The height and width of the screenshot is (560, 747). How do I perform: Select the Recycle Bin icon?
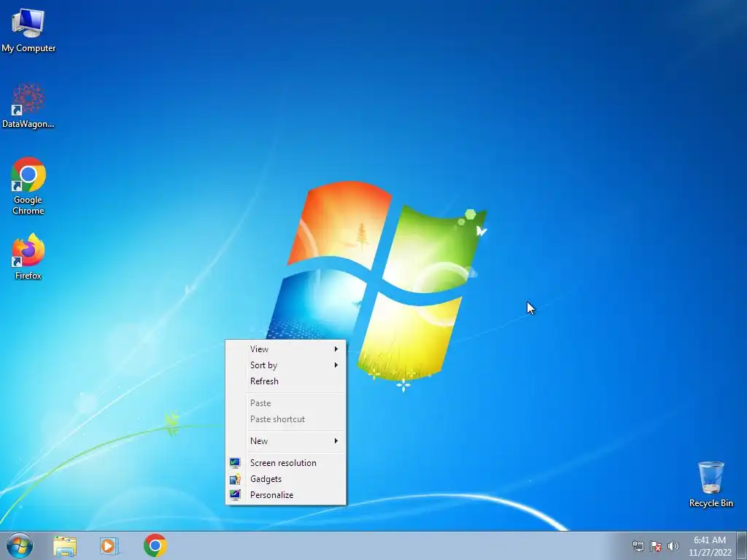(711, 484)
